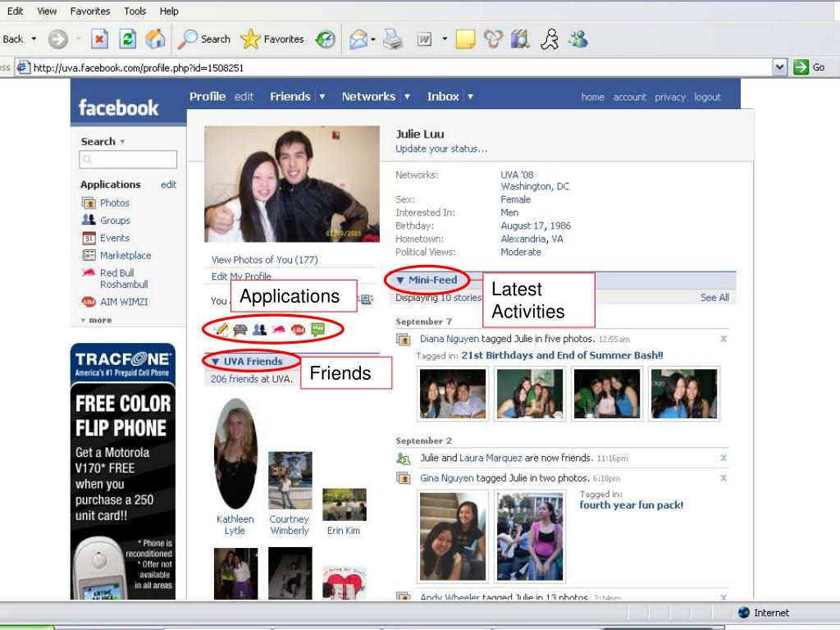Expand the Networks dropdown arrow

pos(407,97)
